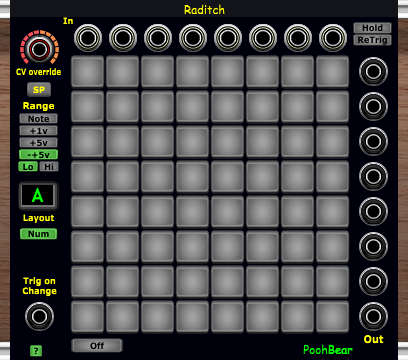
Task: Toggle the ReTrig button
Action: [372, 40]
